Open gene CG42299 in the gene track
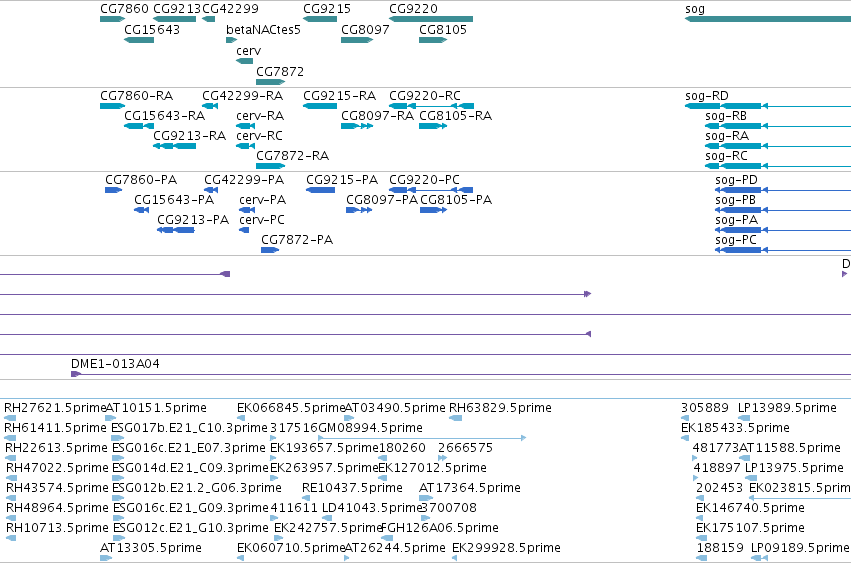The image size is (851, 563). (208, 19)
